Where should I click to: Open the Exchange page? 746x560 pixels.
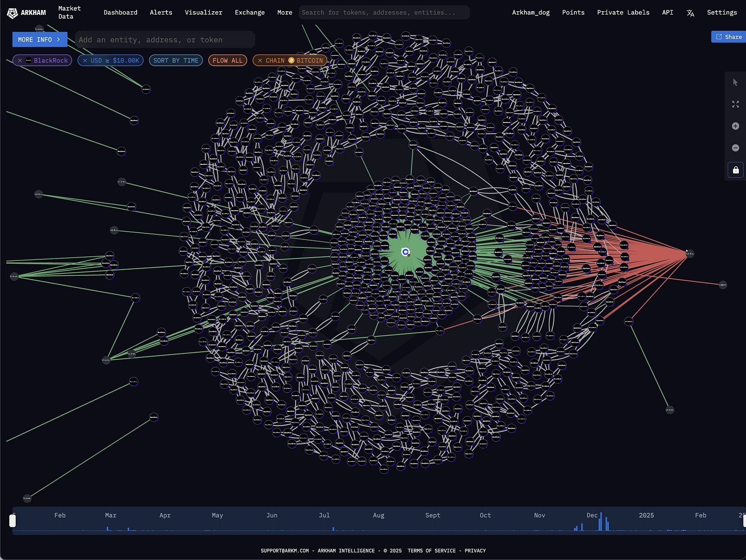click(x=249, y=13)
